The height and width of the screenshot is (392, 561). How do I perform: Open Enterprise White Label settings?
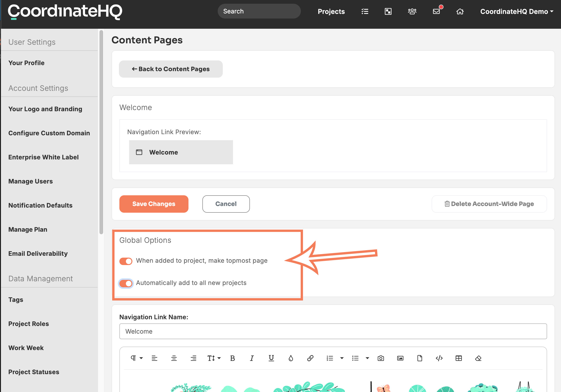[x=44, y=157]
